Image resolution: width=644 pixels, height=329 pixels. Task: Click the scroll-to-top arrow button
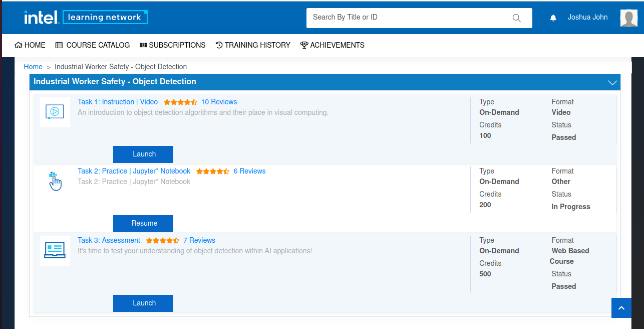(621, 307)
